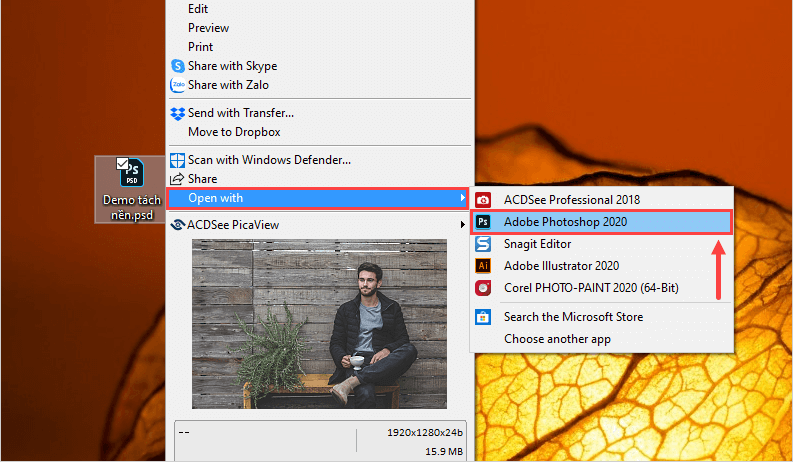Expand the ACDSee PicaView submenu arrow

pos(461,225)
